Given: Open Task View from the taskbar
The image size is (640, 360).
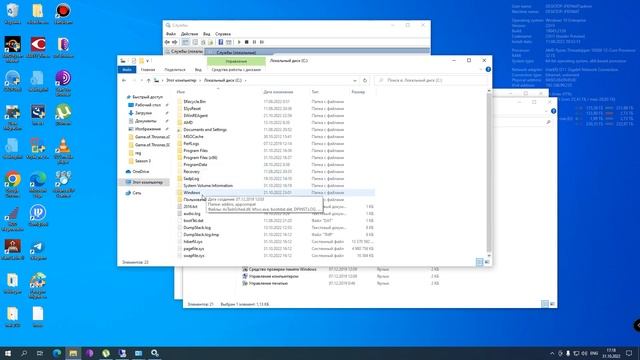Looking at the screenshot, I should [x=40, y=353].
